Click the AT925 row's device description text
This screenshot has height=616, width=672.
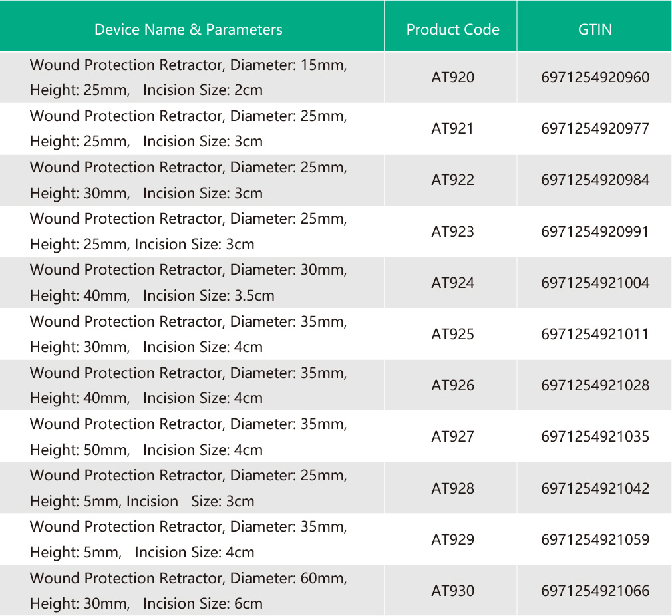188,334
